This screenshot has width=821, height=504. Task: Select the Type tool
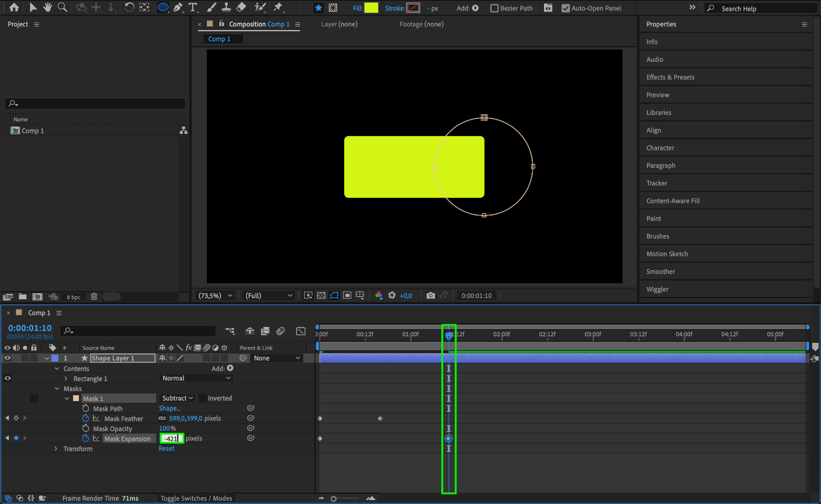point(193,7)
